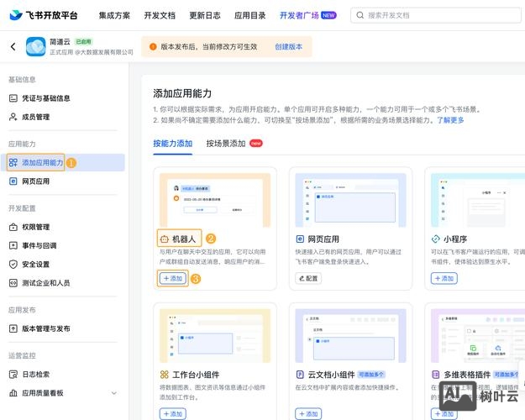Image resolution: width=525 pixels, height=420 pixels.
Task: Click the 日志检索 search icon
Action: 13,374
